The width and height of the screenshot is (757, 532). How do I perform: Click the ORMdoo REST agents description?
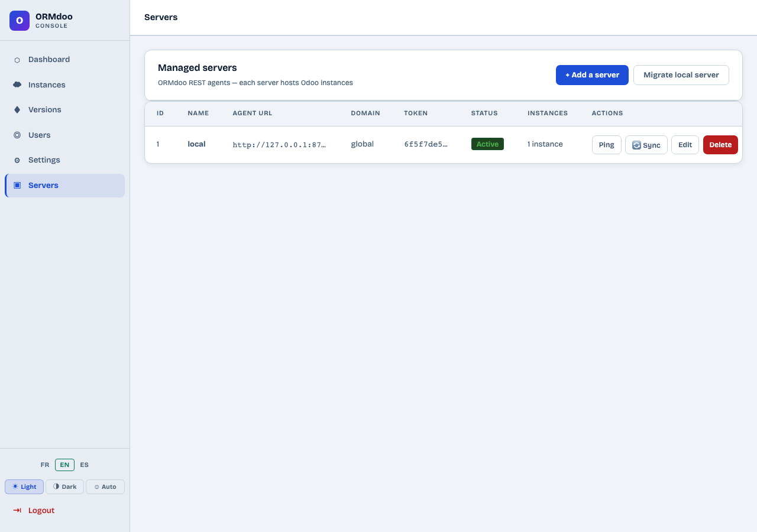(x=255, y=83)
